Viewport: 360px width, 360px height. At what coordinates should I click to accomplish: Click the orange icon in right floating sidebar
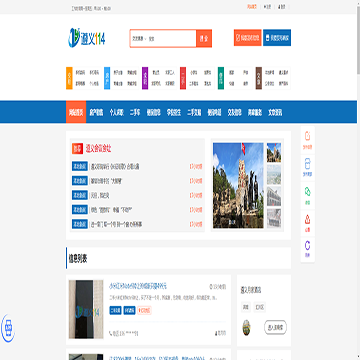click(307, 136)
